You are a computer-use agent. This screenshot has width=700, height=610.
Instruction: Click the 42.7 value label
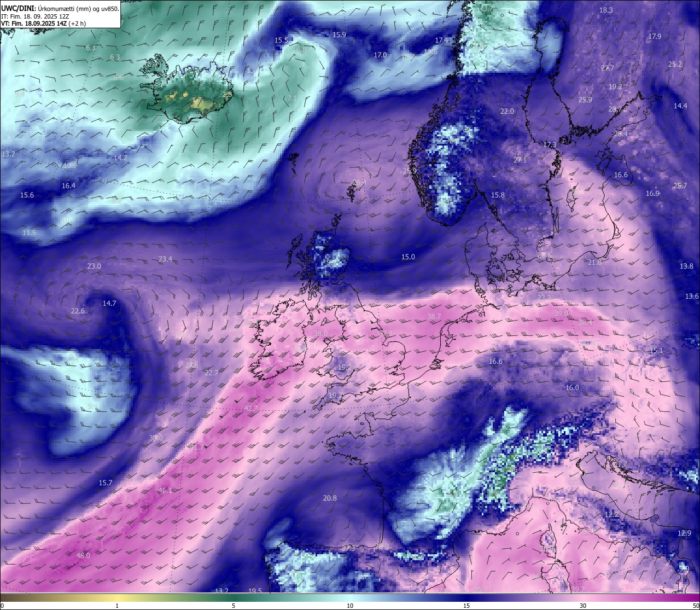click(251, 408)
